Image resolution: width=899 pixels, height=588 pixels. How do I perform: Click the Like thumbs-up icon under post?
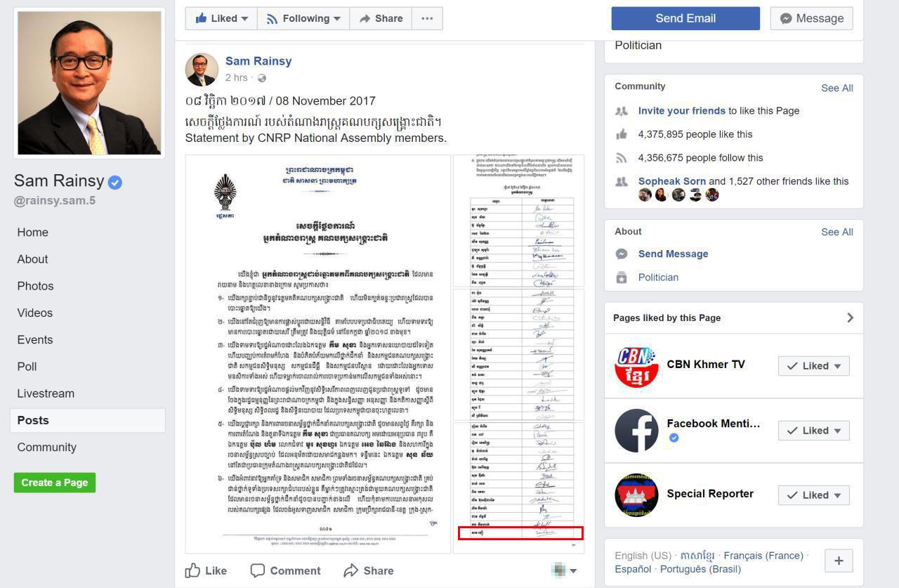[193, 570]
